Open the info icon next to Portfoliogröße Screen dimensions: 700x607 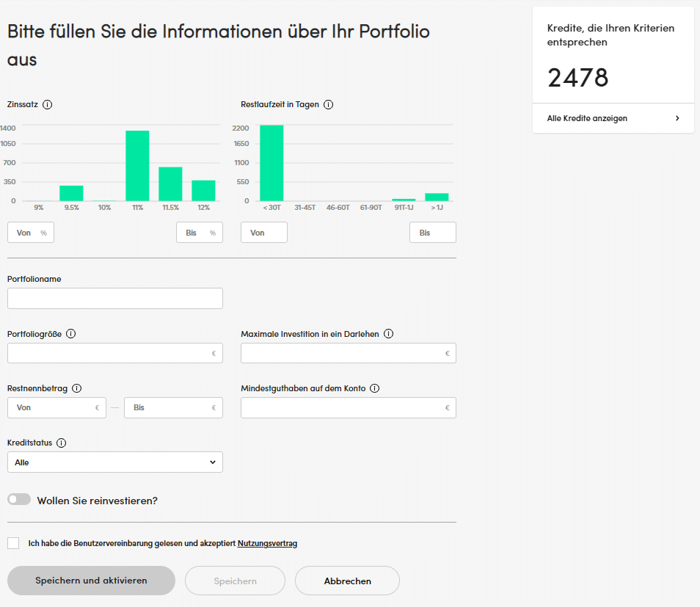coord(71,334)
